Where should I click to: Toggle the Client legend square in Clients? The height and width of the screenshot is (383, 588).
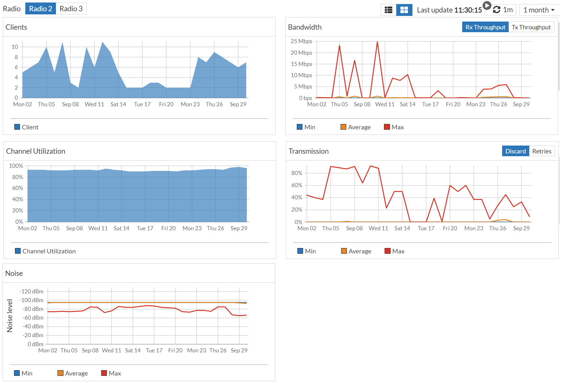[17, 127]
